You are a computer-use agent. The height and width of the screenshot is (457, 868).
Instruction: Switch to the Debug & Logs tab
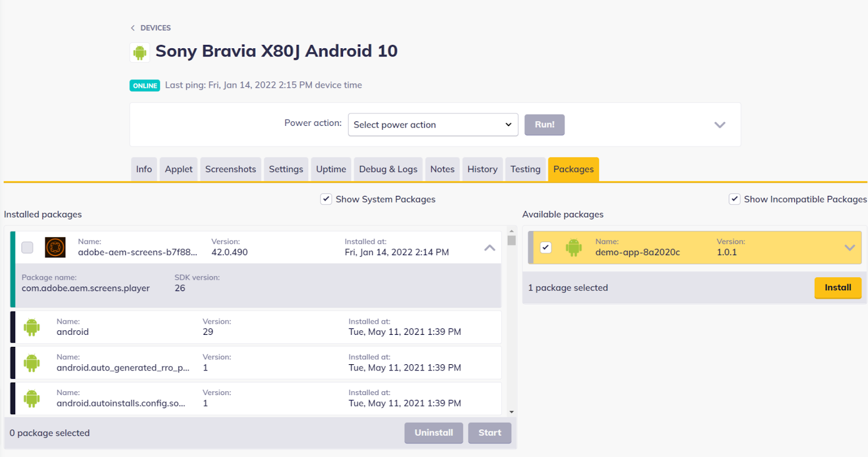coord(388,169)
